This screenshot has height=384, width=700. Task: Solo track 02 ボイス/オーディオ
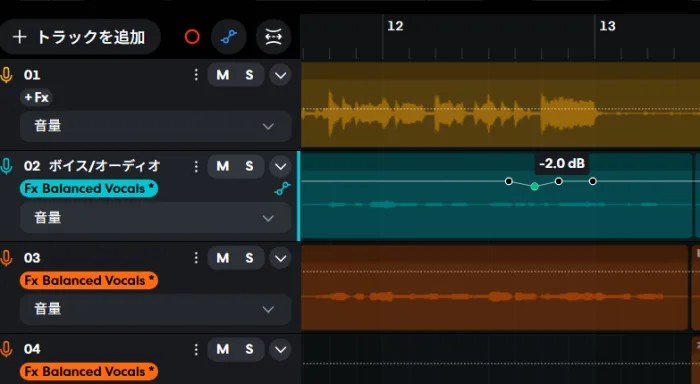pos(249,166)
